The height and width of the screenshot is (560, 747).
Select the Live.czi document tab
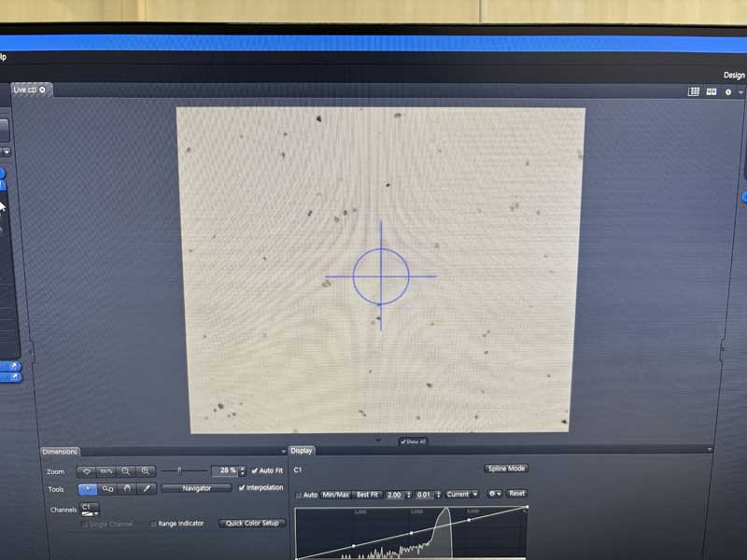tap(26, 90)
